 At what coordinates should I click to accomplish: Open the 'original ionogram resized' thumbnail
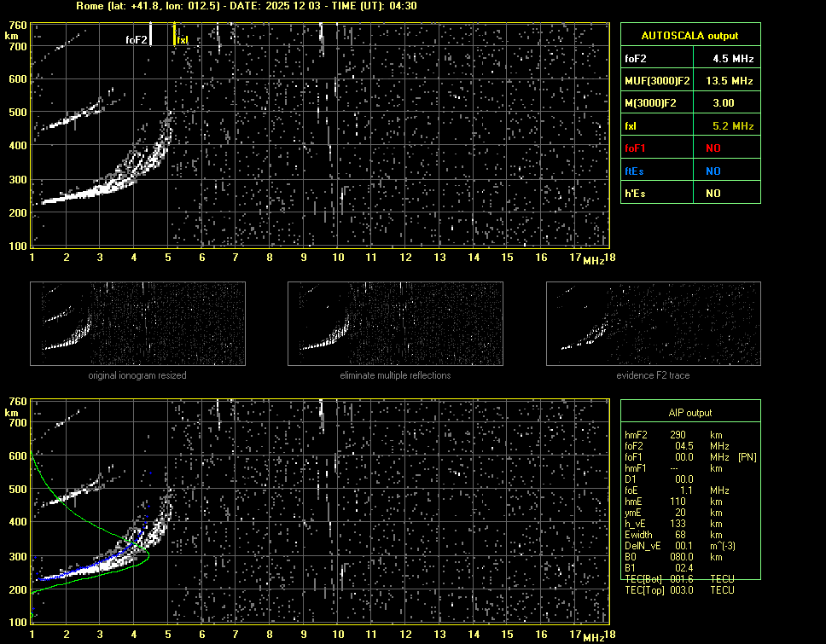[x=137, y=323]
